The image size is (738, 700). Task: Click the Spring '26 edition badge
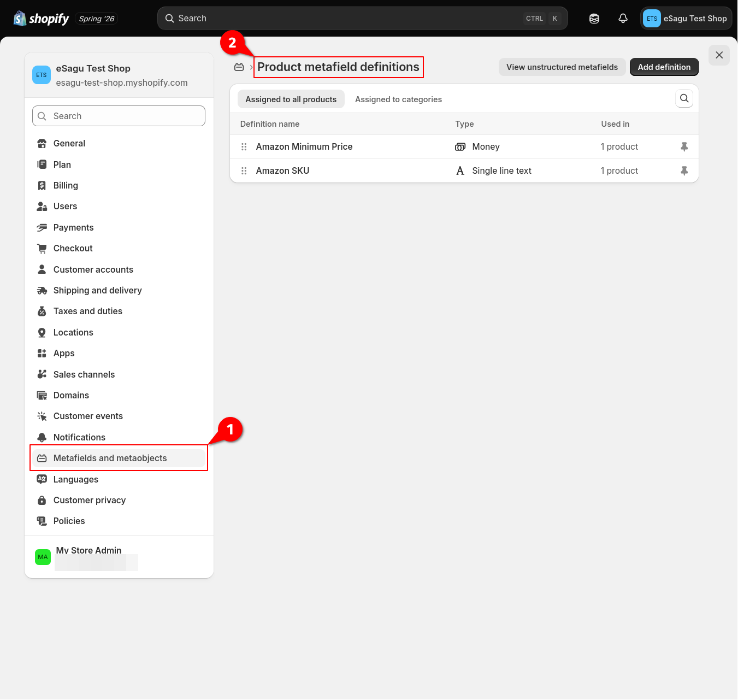click(x=97, y=19)
